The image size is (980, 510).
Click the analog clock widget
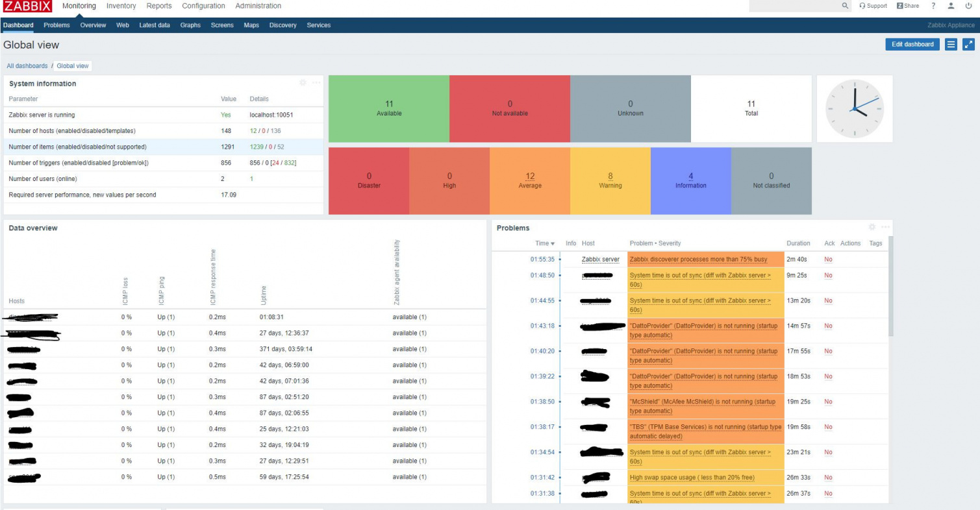pyautogui.click(x=855, y=108)
